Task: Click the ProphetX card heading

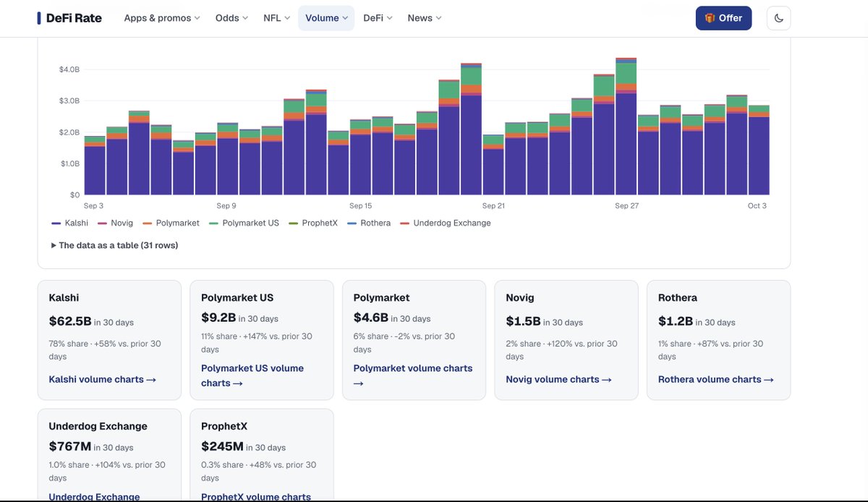Action: (x=224, y=426)
